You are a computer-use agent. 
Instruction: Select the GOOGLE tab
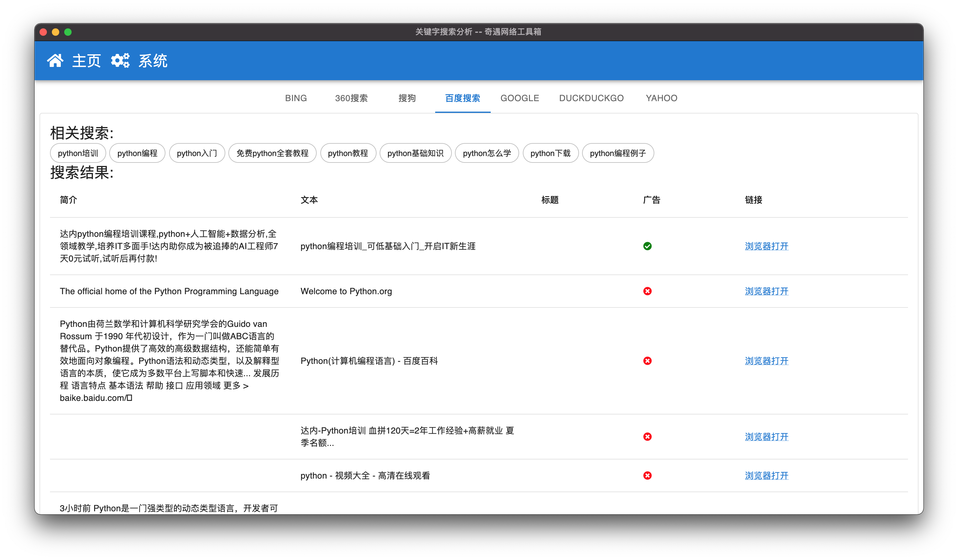coord(519,98)
